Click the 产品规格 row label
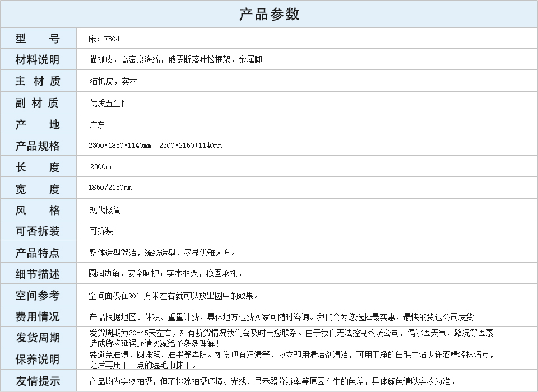538x392 pixels. pyautogui.click(x=38, y=146)
